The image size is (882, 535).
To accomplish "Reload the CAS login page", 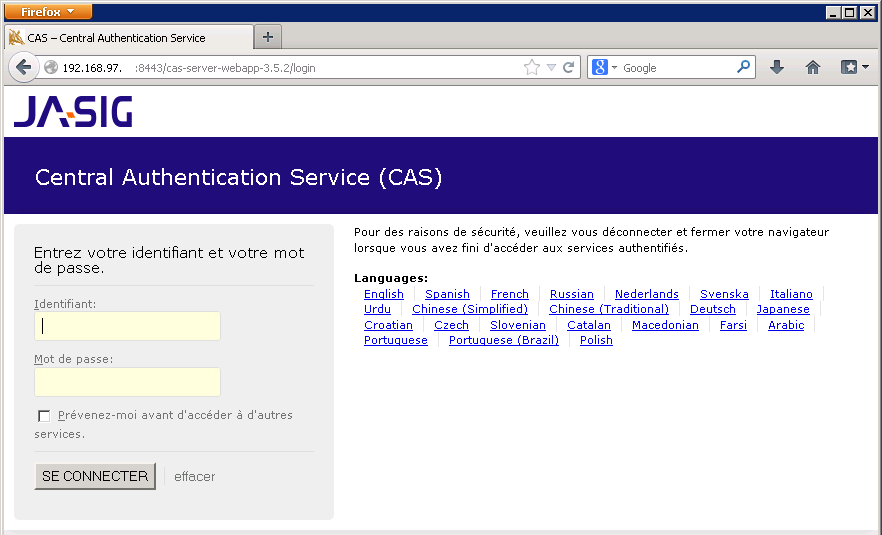I will coord(569,68).
